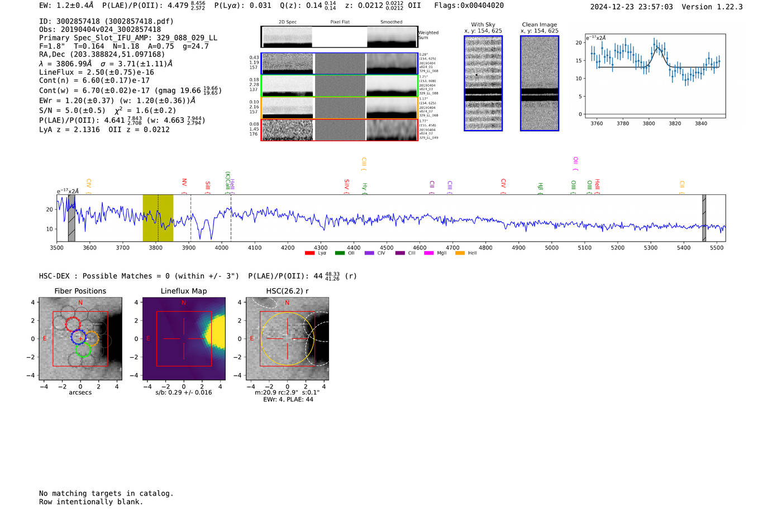Click the S/N = 5.0(±0.5) line
The width and height of the screenshot is (782, 532).
coord(72,111)
